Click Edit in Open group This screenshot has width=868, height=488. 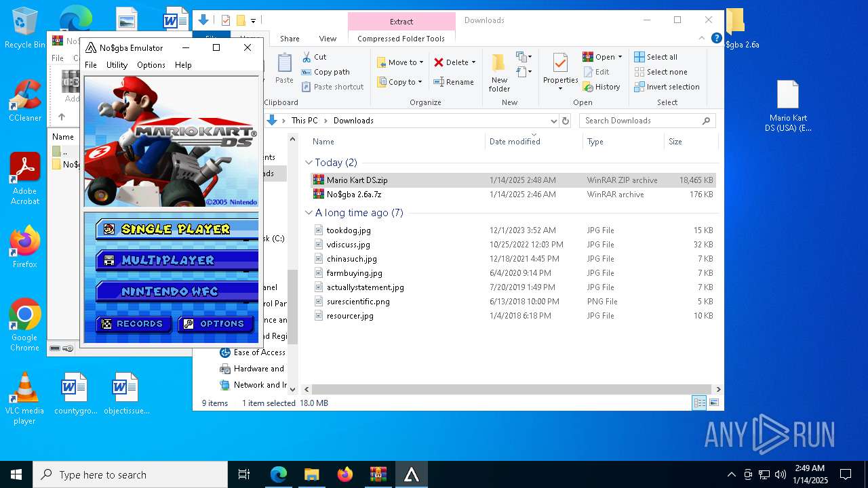(x=596, y=72)
